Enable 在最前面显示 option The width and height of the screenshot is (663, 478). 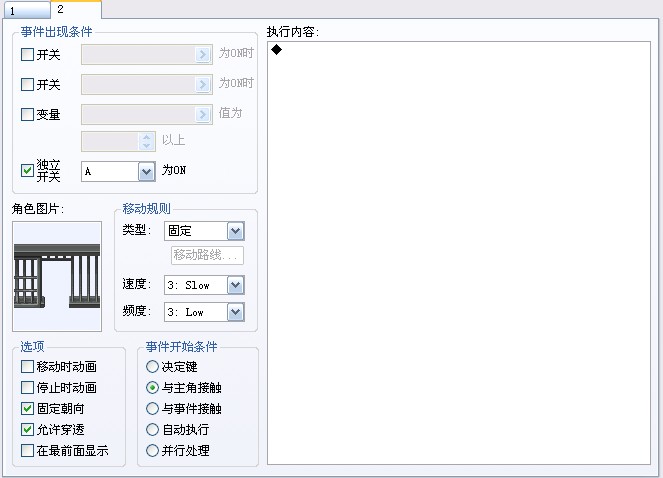(x=65, y=451)
